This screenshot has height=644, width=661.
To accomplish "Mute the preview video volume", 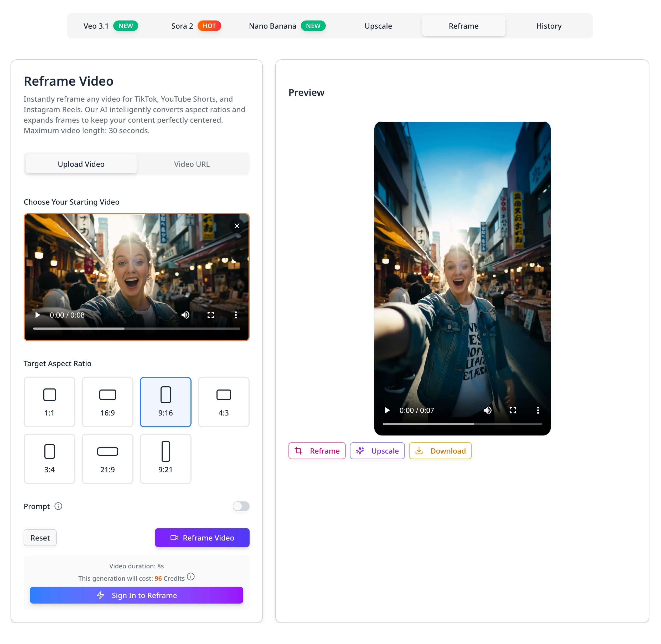I will point(487,410).
